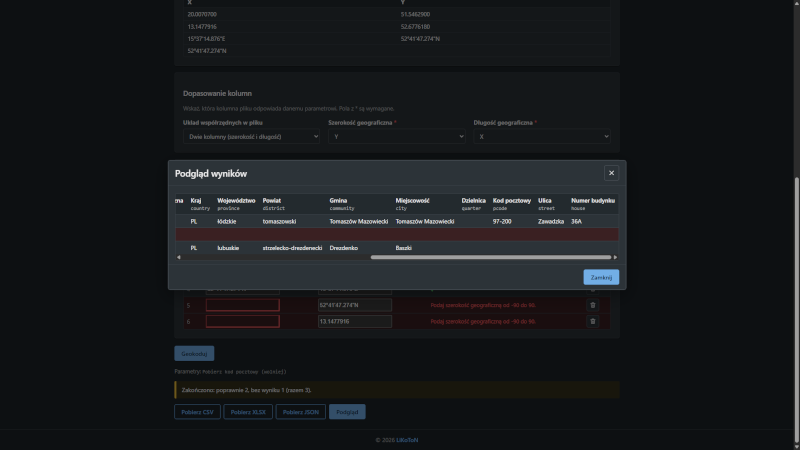Click the strzelecko-drezdenecki cell
The image size is (800, 450).
point(292,248)
